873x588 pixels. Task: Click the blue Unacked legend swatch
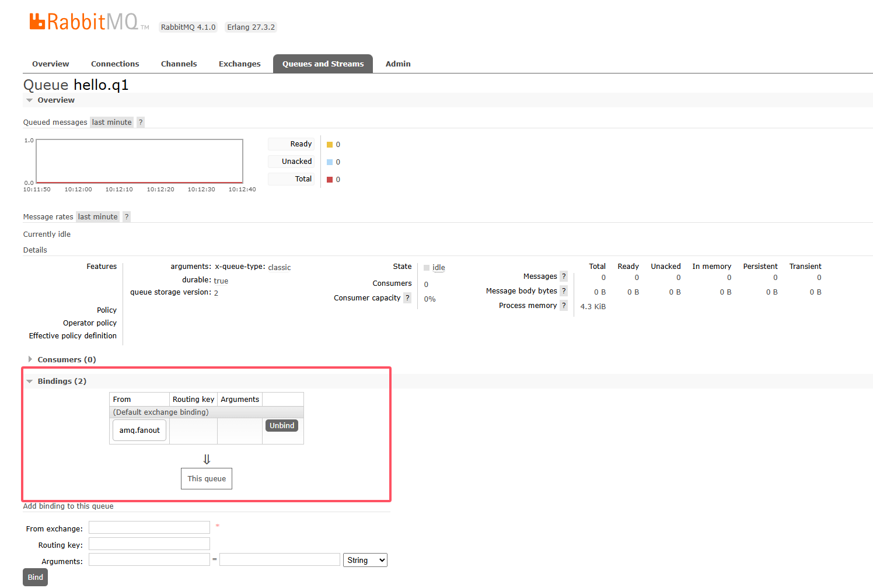click(x=330, y=162)
